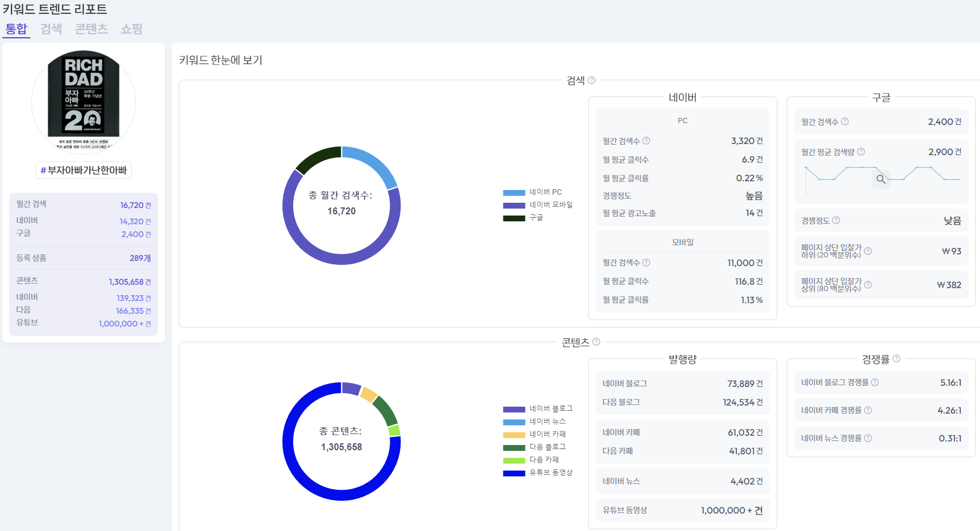Click 모바일 월간 검색수 value 11,000 건
Viewport: 980px width, 531px height.
coord(745,263)
